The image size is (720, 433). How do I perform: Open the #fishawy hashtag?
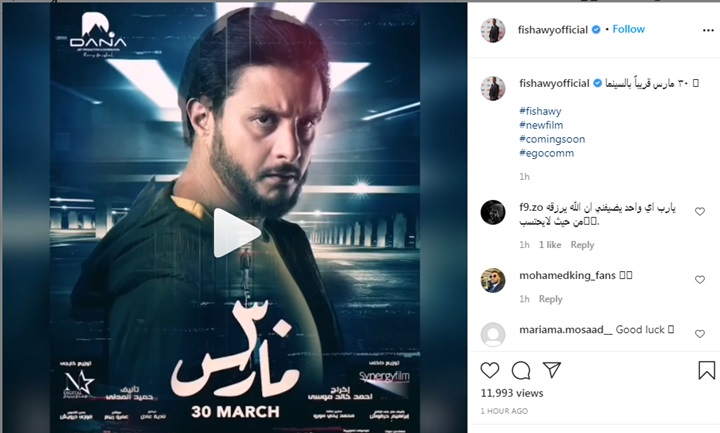pos(540,111)
